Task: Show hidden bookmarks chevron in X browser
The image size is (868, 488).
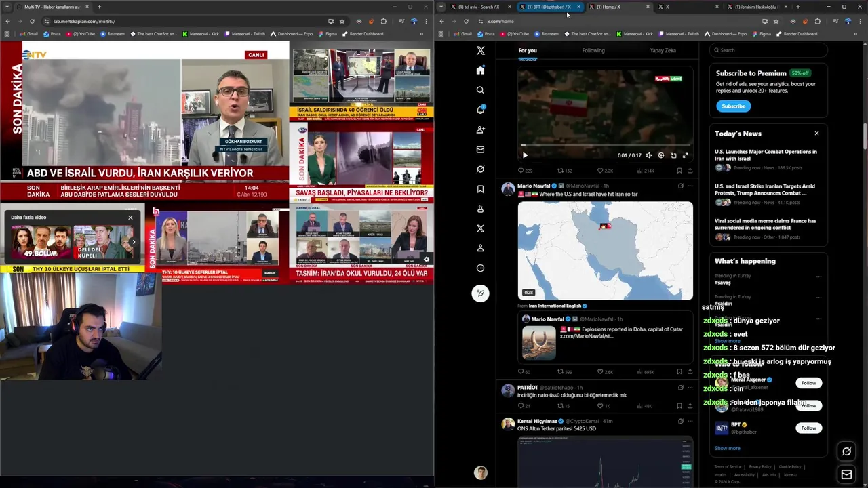Action: click(855, 34)
